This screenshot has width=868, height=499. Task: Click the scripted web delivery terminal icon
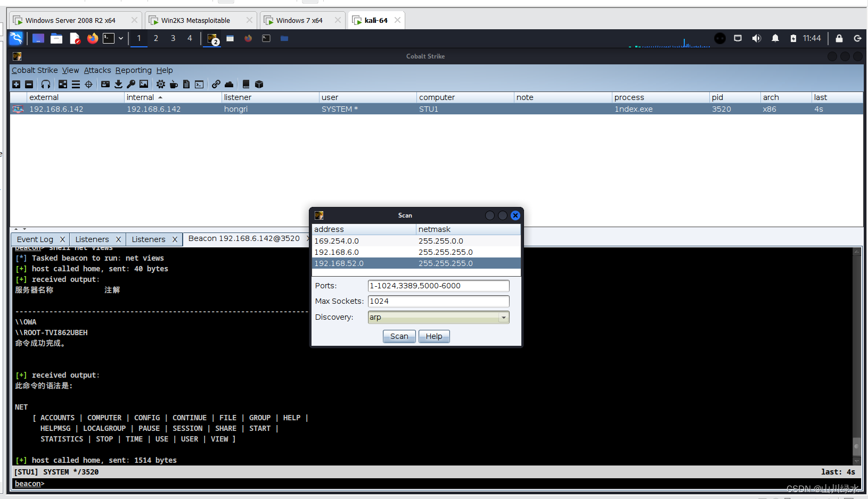click(199, 84)
